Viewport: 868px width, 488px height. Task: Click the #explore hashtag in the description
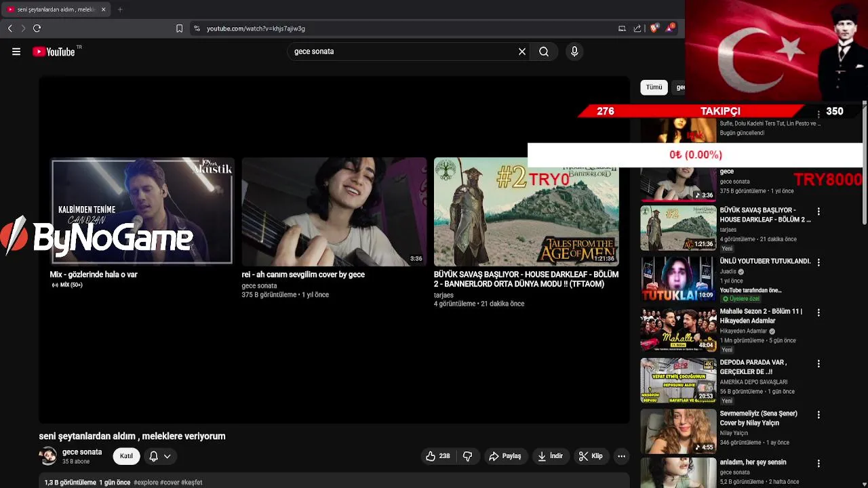pos(145,483)
